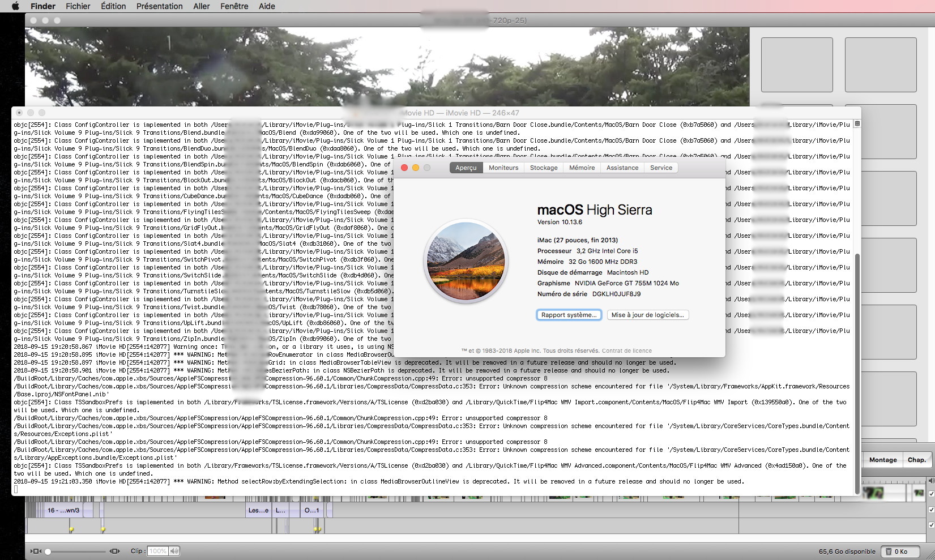Click the Disque de démarrage Macintosh HD line
Image resolution: width=935 pixels, height=560 pixels.
tap(593, 272)
